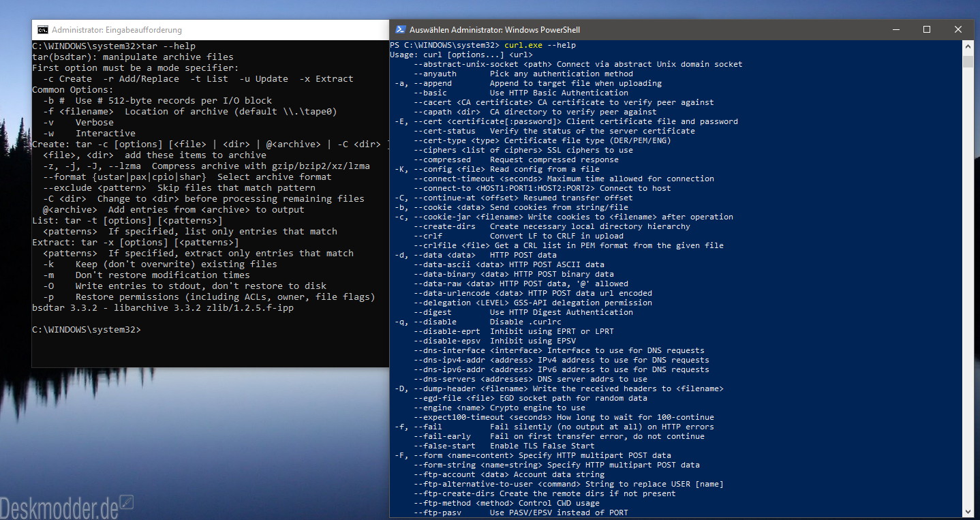Click the '--compressed' option line
The width and height of the screenshot is (980, 520).
point(516,159)
